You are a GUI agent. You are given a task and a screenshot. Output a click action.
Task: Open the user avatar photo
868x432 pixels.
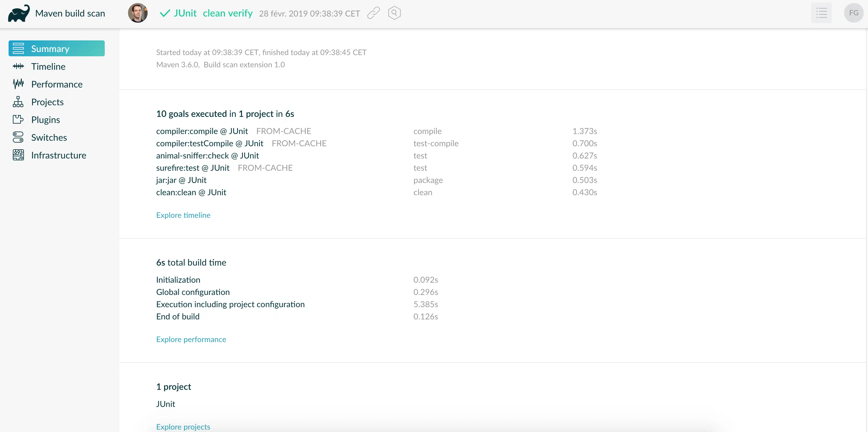point(138,13)
